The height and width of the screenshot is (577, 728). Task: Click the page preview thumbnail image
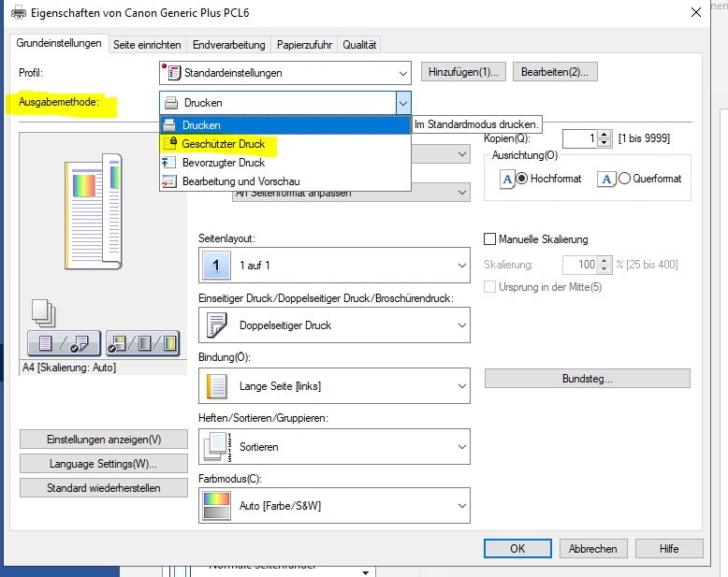94,211
